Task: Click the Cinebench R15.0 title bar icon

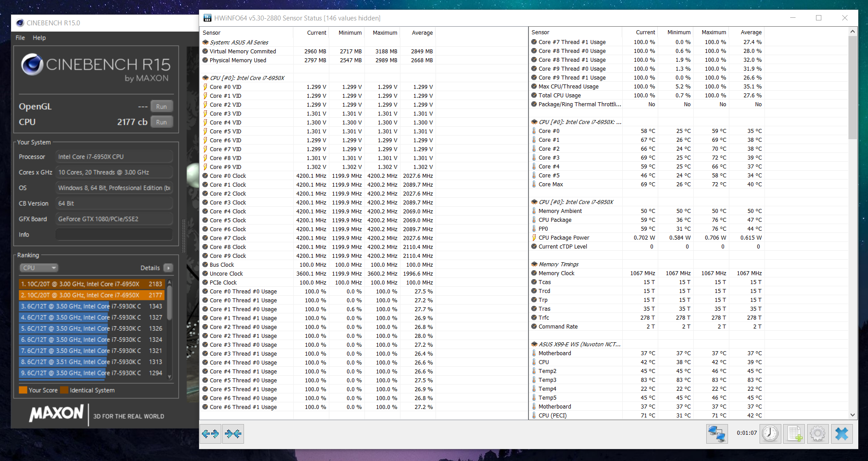Action: pos(20,23)
